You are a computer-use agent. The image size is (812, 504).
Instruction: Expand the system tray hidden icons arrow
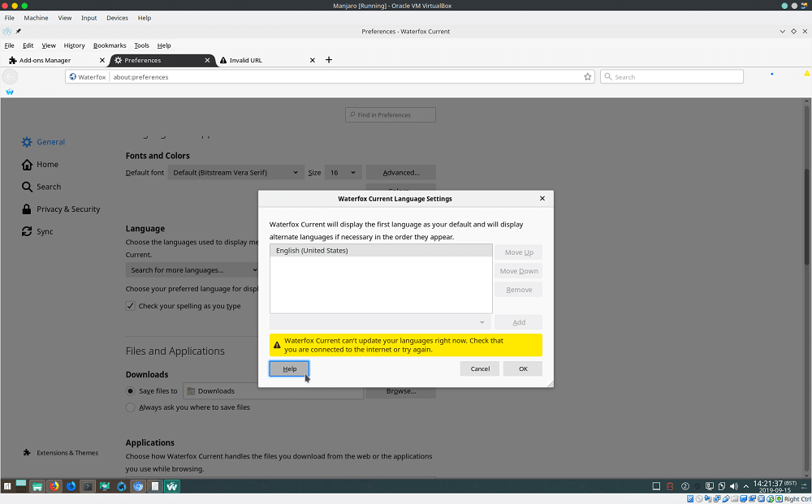tap(745, 486)
